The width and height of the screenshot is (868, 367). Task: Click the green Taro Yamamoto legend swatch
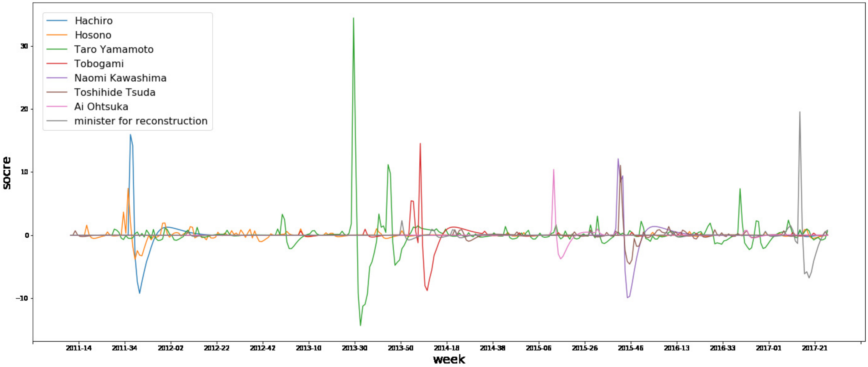click(x=57, y=50)
